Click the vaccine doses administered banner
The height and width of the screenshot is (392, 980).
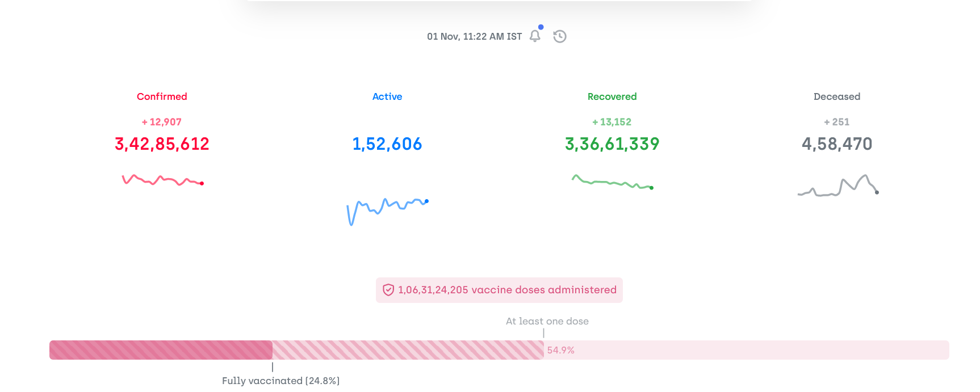pyautogui.click(x=499, y=290)
